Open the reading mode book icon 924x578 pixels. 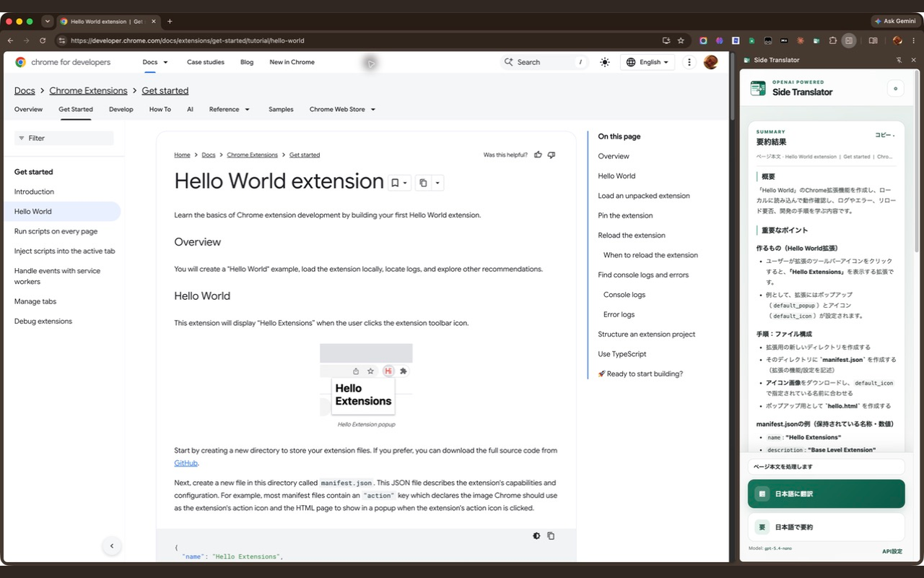(873, 40)
